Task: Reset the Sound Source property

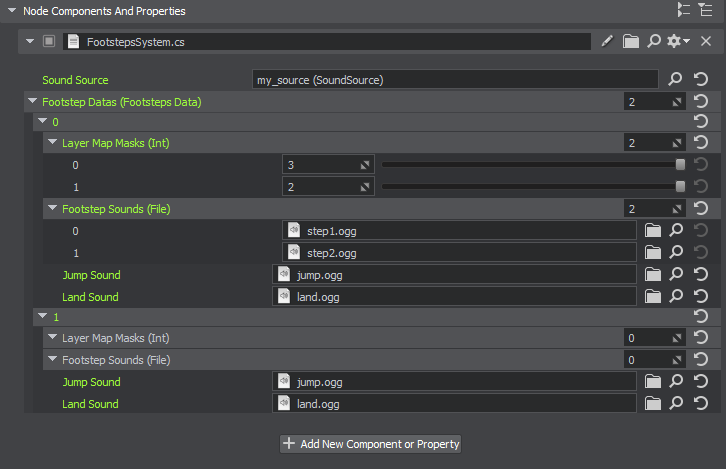Action: pyautogui.click(x=701, y=79)
